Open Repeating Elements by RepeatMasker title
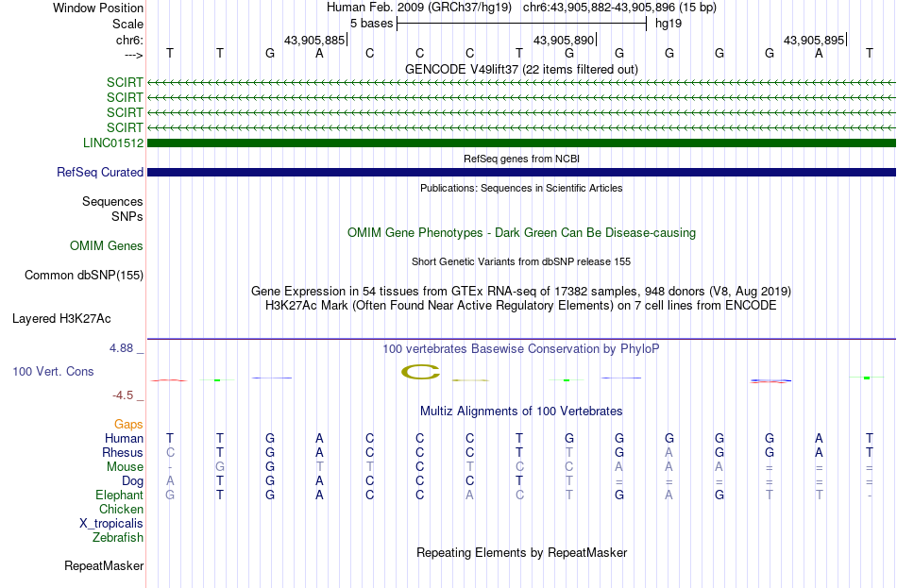The width and height of the screenshot is (897, 588). tap(521, 552)
